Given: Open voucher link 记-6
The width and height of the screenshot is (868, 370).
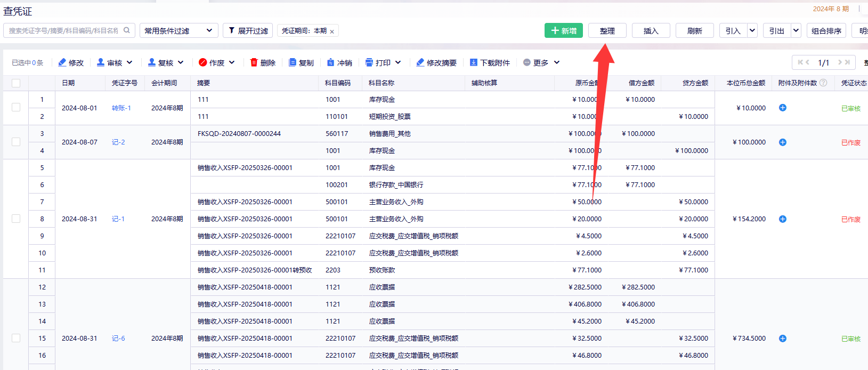Looking at the screenshot, I should click(x=118, y=338).
